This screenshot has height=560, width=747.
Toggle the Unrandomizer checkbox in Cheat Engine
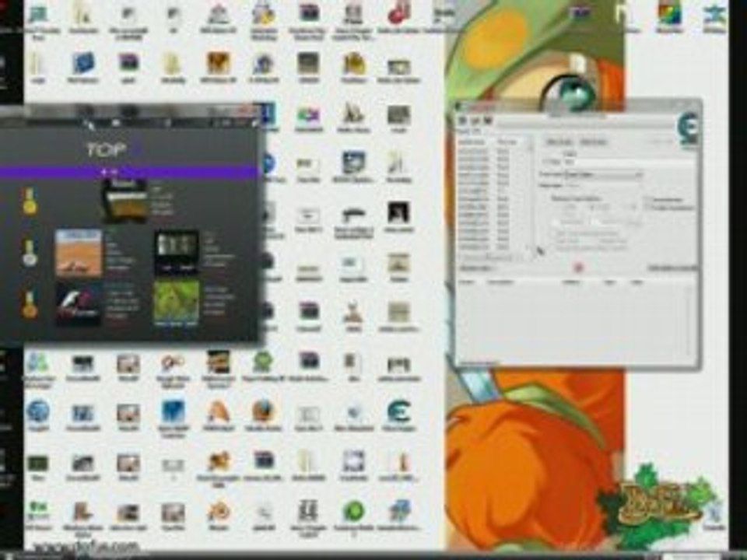(x=648, y=200)
